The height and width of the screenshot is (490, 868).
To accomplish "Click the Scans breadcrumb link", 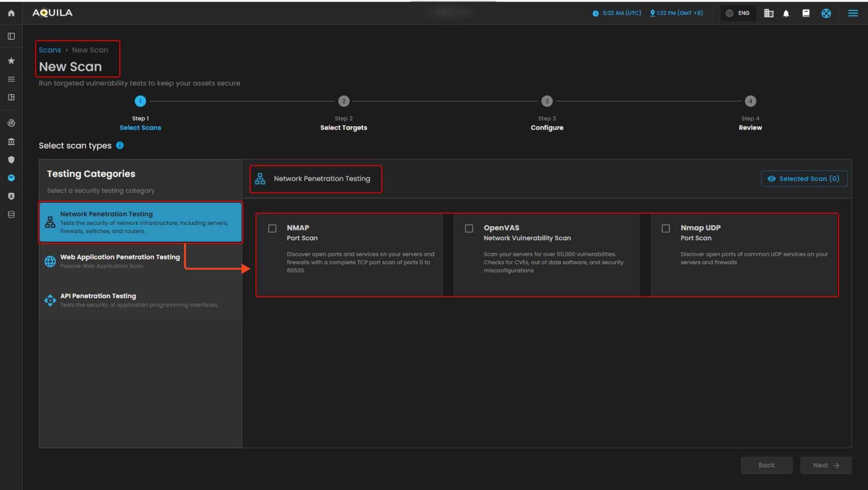I will [50, 50].
